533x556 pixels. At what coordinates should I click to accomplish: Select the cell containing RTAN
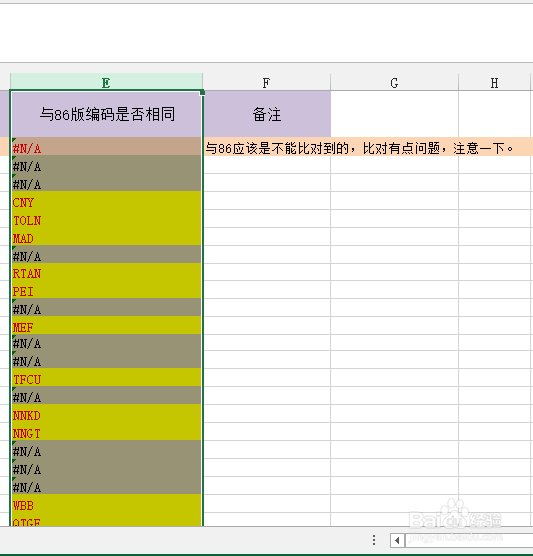click(x=106, y=272)
